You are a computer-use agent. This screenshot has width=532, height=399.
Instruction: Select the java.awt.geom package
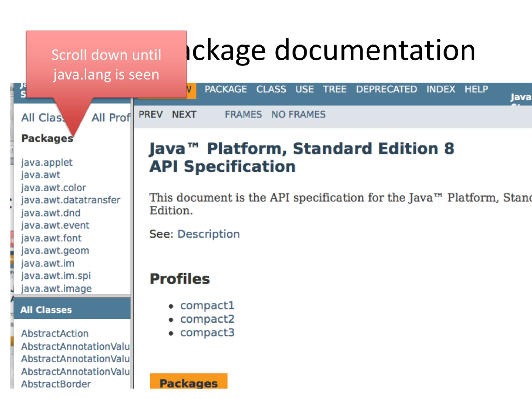point(55,251)
